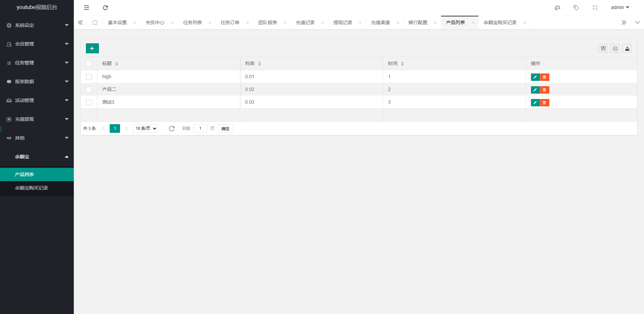
Task: Select 余额宝购买记录 in the sidebar
Action: [31, 188]
